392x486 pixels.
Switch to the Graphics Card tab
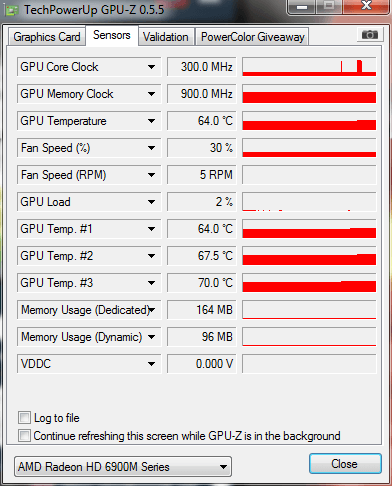pos(47,37)
